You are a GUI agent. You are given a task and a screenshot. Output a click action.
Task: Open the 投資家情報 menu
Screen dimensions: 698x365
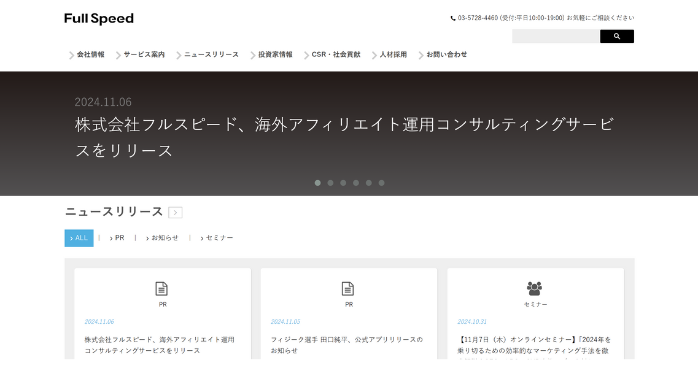click(275, 54)
